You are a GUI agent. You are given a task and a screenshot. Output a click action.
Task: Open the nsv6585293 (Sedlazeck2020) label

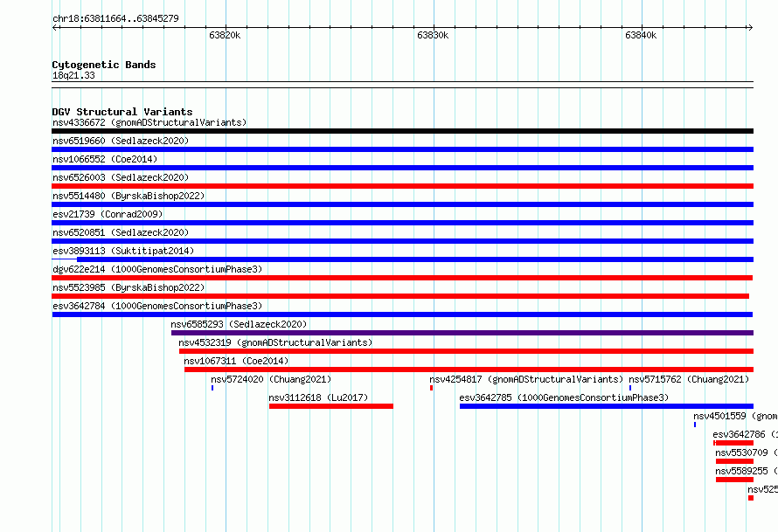pyautogui.click(x=239, y=324)
